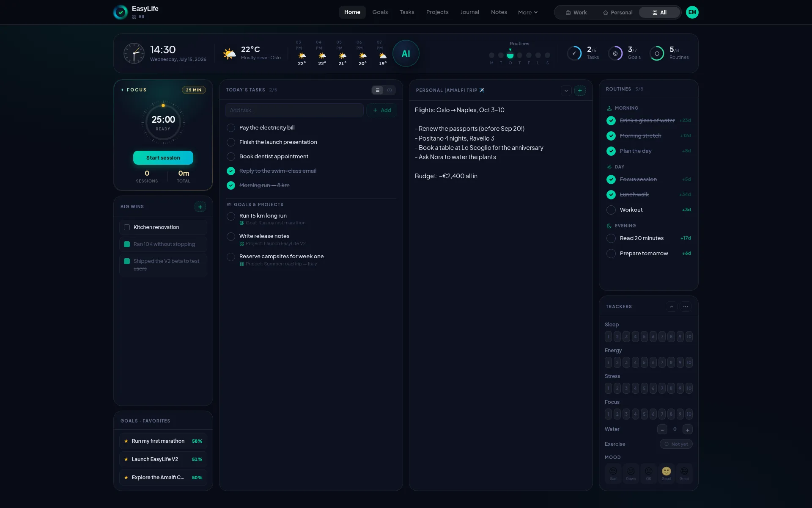The height and width of the screenshot is (508, 812).
Task: Click star icon on Launch EasyLife V2
Action: pyautogui.click(x=126, y=459)
